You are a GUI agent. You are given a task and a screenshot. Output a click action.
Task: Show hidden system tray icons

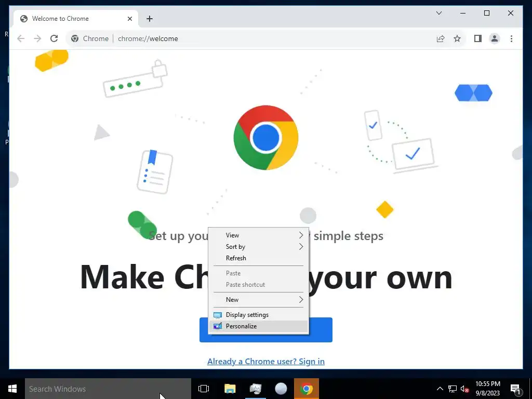[440, 389]
